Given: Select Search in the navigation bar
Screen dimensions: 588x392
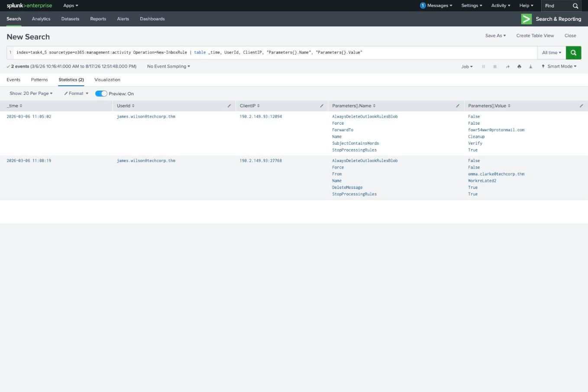Looking at the screenshot, I should tap(13, 19).
